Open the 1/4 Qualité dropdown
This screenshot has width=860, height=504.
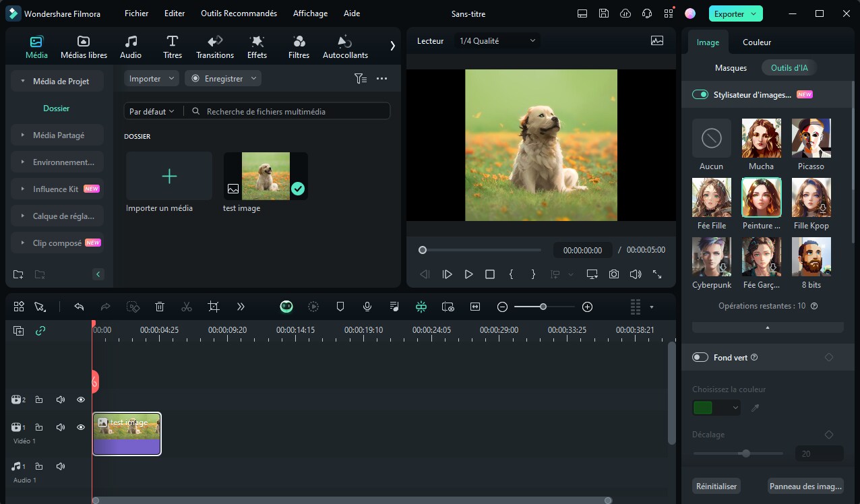(497, 41)
